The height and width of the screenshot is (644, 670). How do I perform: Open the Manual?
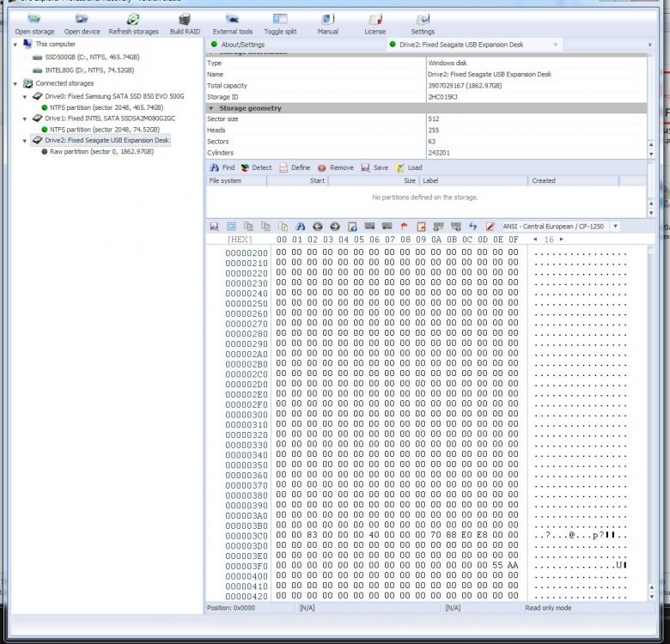pyautogui.click(x=328, y=19)
